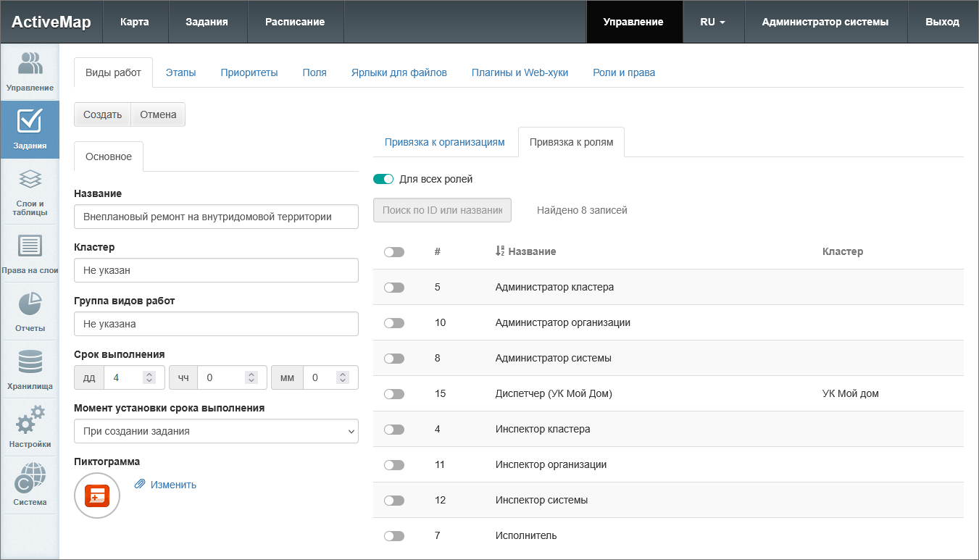
Task: Open Слои и таблицы sidebar icon
Action: tap(30, 191)
